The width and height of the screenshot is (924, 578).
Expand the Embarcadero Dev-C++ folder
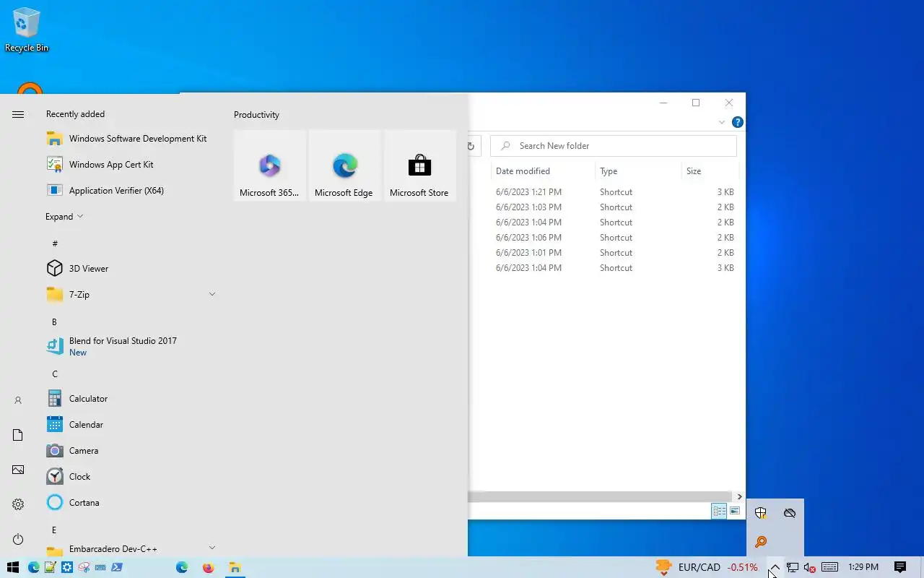212,548
